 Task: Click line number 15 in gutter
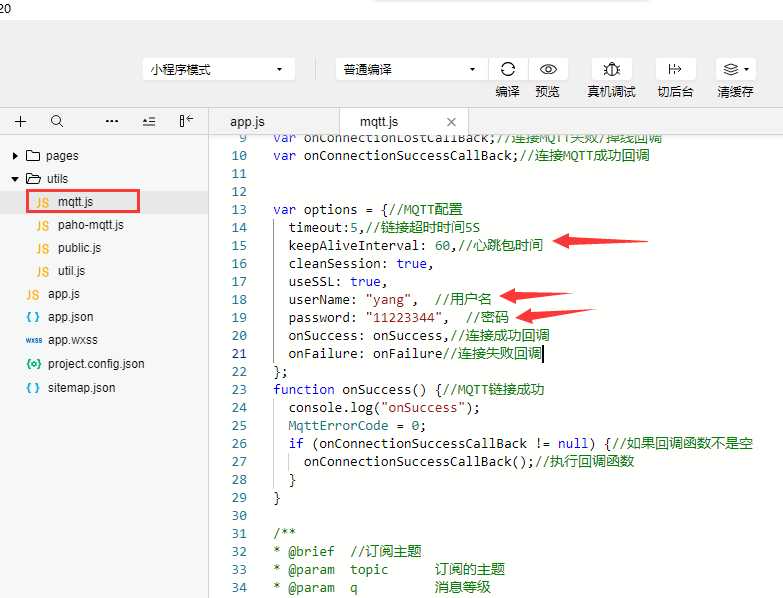pos(239,246)
